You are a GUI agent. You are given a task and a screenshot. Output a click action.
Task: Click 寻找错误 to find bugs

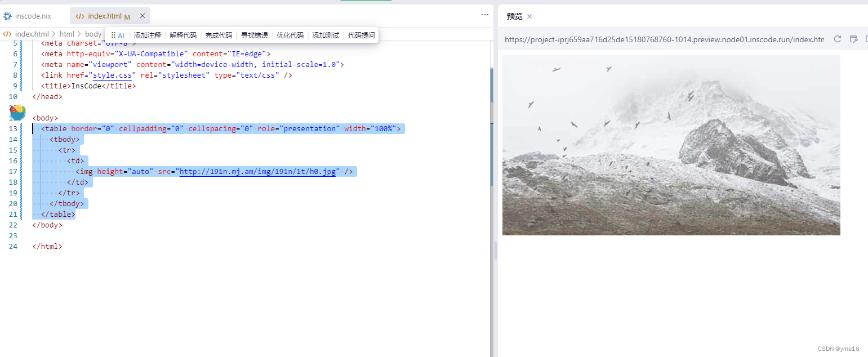[x=255, y=35]
